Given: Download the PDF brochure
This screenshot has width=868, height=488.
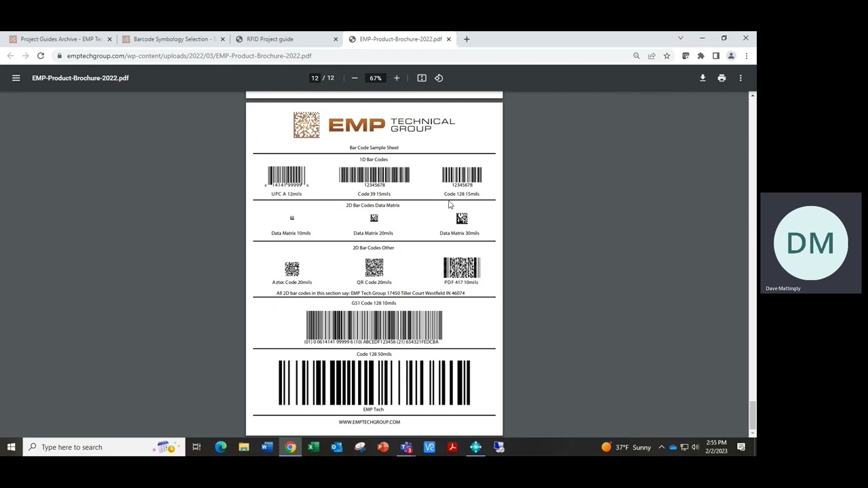Looking at the screenshot, I should [x=703, y=78].
